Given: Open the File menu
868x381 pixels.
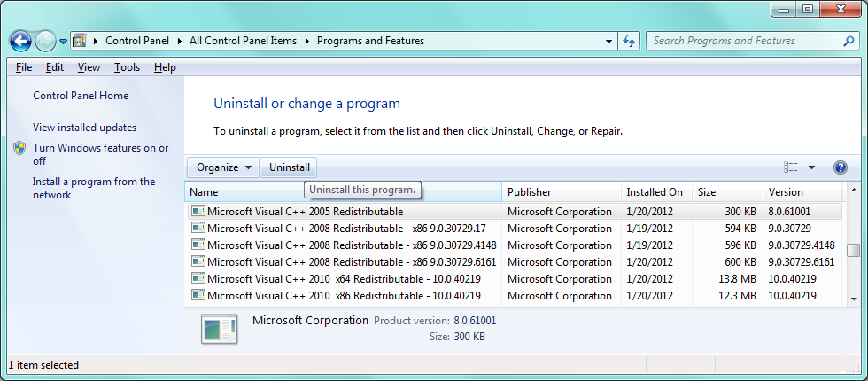Looking at the screenshot, I should [24, 67].
